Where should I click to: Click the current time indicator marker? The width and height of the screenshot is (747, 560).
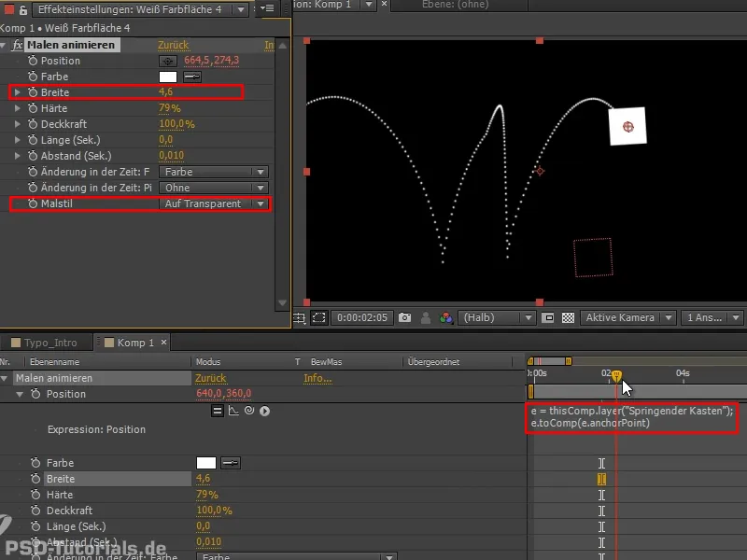tap(616, 376)
